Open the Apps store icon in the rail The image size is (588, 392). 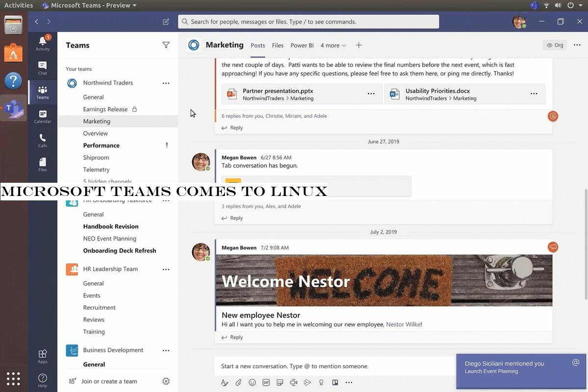click(x=43, y=356)
